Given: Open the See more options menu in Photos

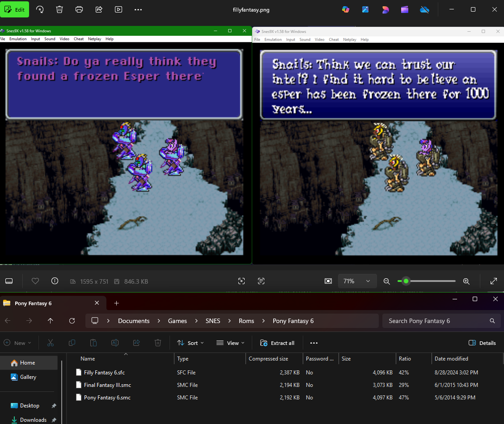Looking at the screenshot, I should [138, 10].
